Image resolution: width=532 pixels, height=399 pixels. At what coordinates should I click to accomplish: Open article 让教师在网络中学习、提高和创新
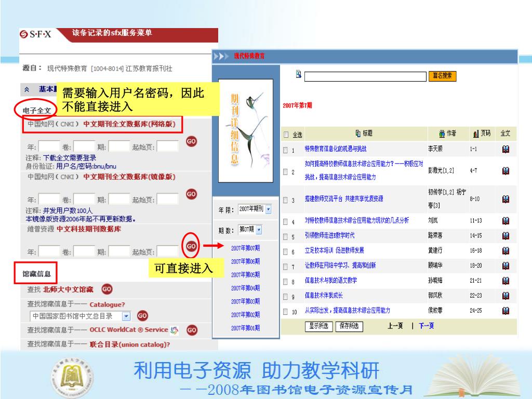click(340, 265)
